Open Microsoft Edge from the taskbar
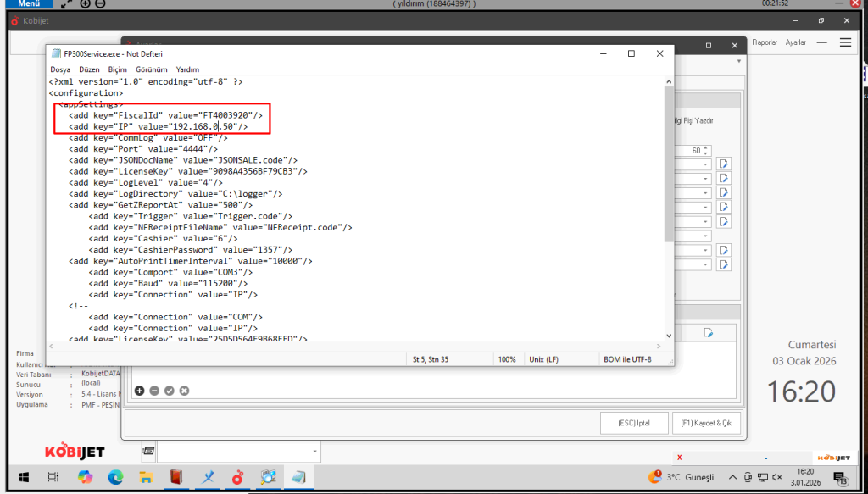This screenshot has height=494, width=868. click(116, 477)
